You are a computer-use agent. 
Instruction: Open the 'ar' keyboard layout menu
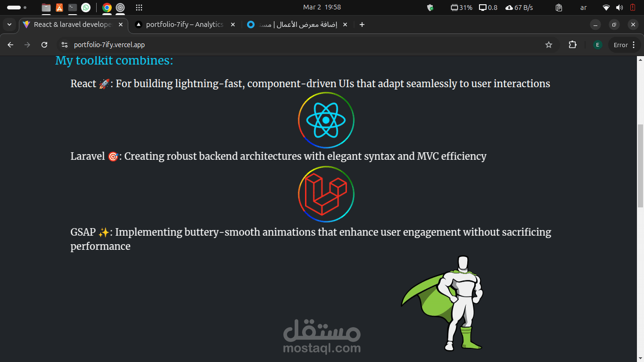[x=584, y=8]
